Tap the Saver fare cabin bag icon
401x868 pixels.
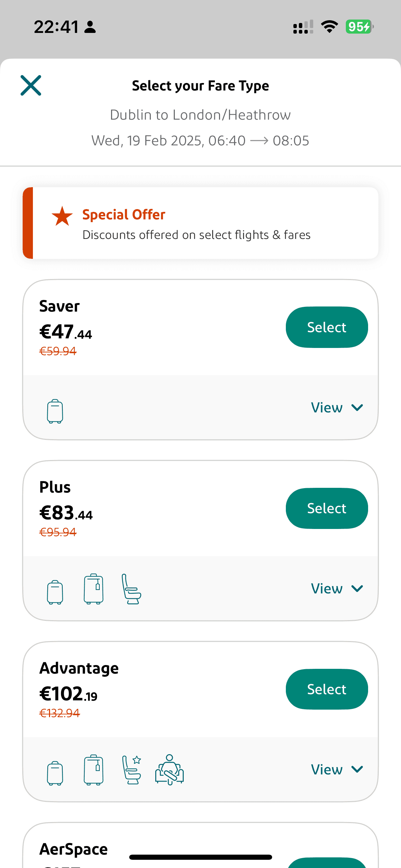pos(55,411)
